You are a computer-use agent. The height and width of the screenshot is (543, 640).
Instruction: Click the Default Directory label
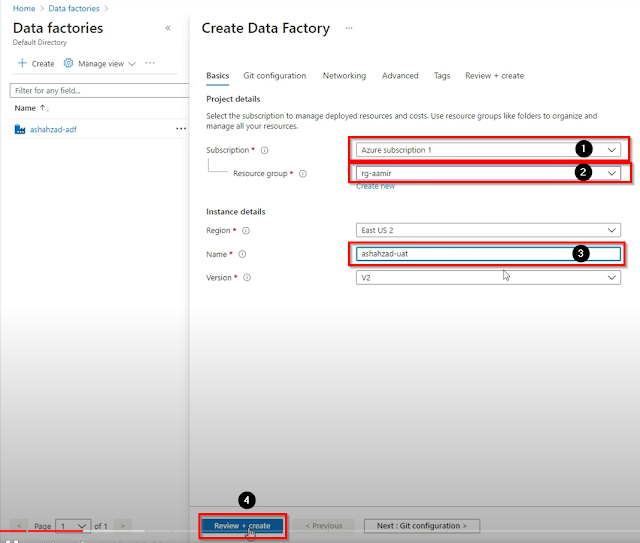tap(40, 42)
